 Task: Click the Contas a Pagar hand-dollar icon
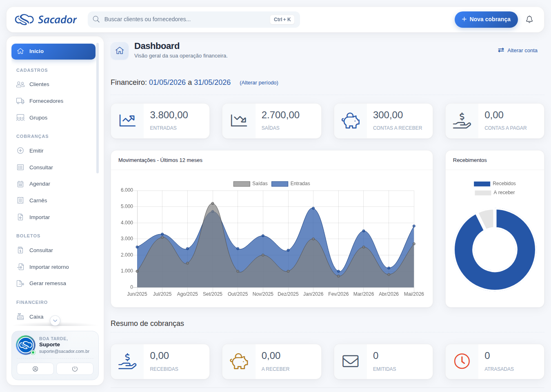(x=462, y=121)
